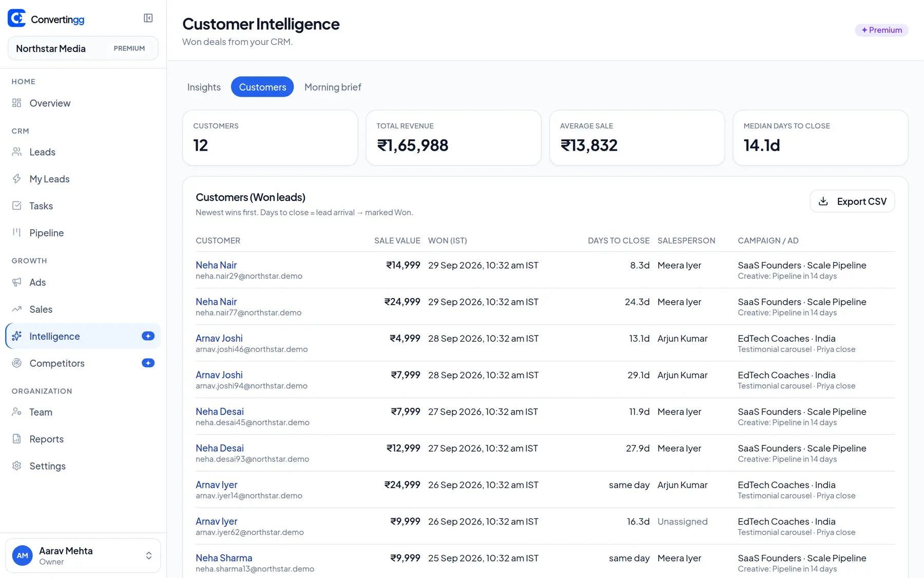The height and width of the screenshot is (578, 924).
Task: Click the Sales trend-line icon
Action: [x=17, y=309]
